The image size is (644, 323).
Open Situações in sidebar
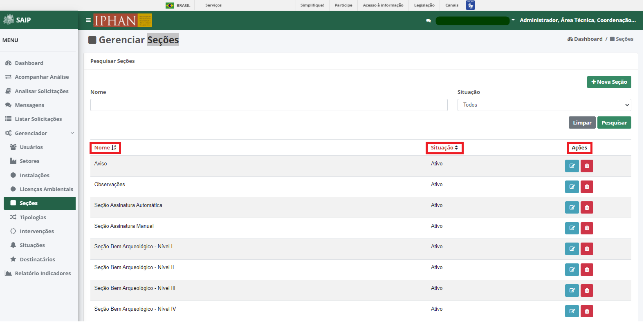pos(32,245)
